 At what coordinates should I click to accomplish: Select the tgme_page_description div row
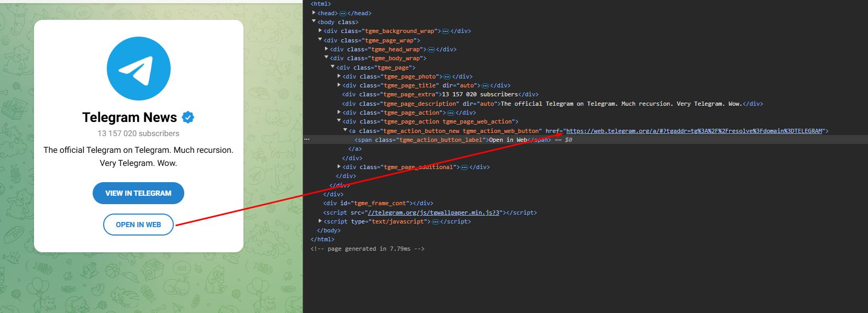(552, 104)
